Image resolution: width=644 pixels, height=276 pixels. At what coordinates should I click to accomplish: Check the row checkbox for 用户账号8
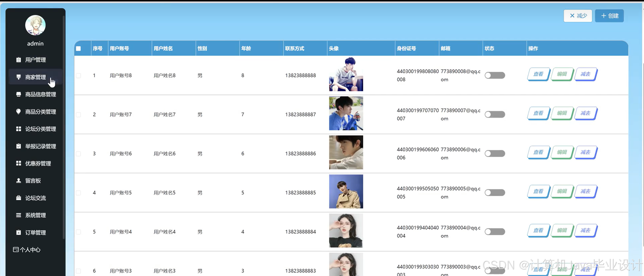coord(79,76)
